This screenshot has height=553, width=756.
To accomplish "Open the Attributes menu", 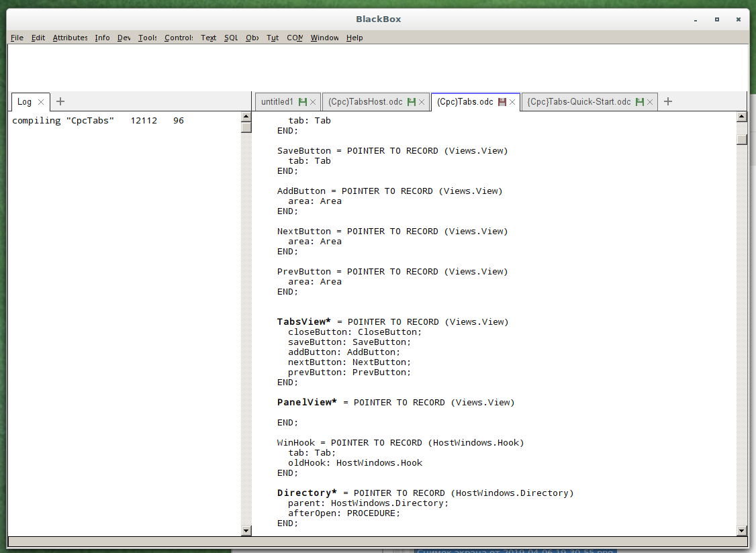I will [70, 38].
